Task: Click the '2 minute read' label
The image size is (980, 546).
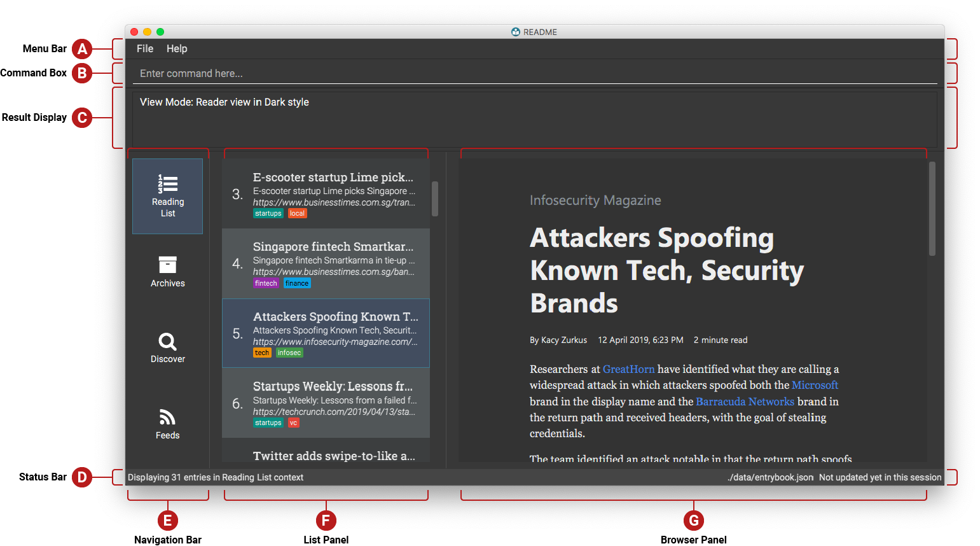Action: [721, 340]
